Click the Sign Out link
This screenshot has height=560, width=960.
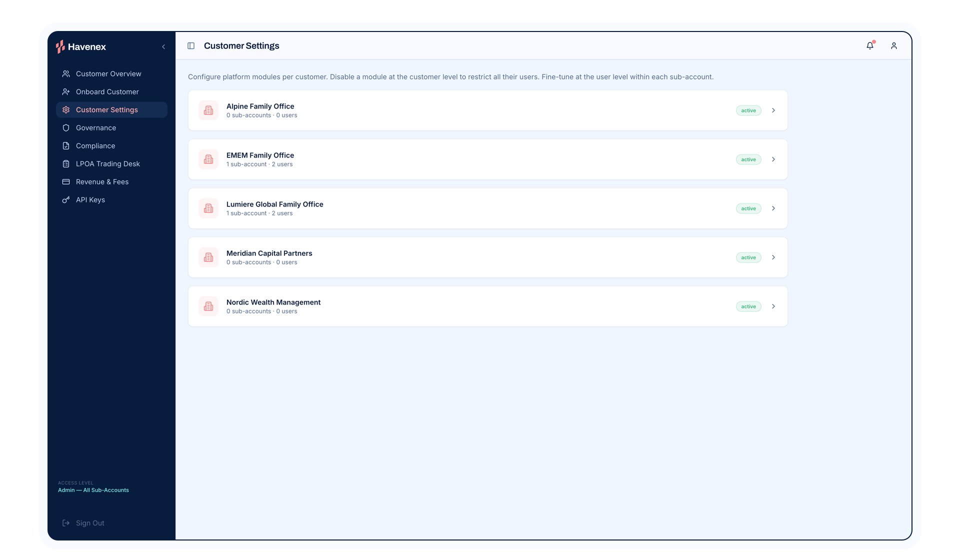[x=90, y=523]
